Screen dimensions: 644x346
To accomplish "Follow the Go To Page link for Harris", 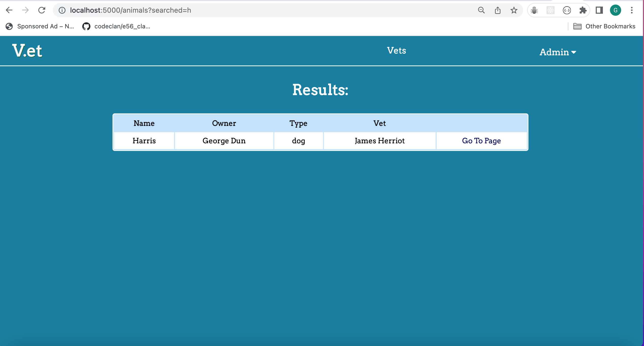I will pyautogui.click(x=481, y=141).
